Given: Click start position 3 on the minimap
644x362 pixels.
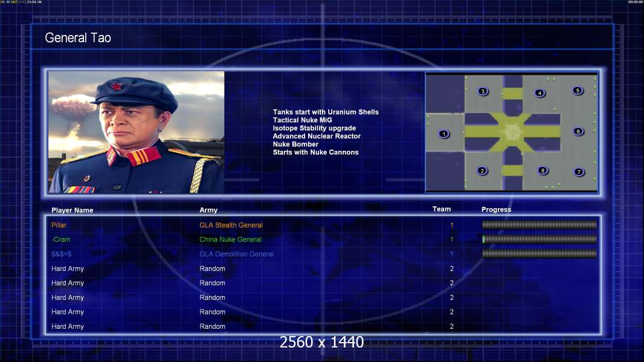Looking at the screenshot, I should (483, 91).
